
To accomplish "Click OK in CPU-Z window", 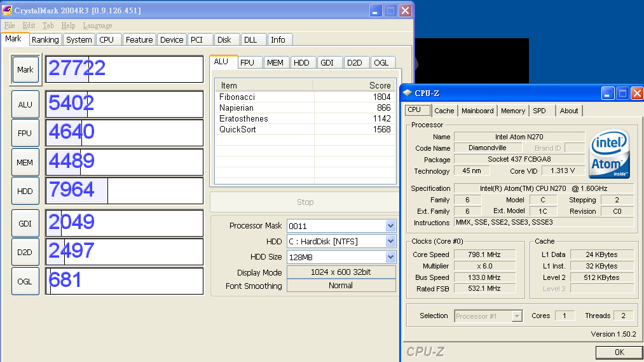I will 619,352.
